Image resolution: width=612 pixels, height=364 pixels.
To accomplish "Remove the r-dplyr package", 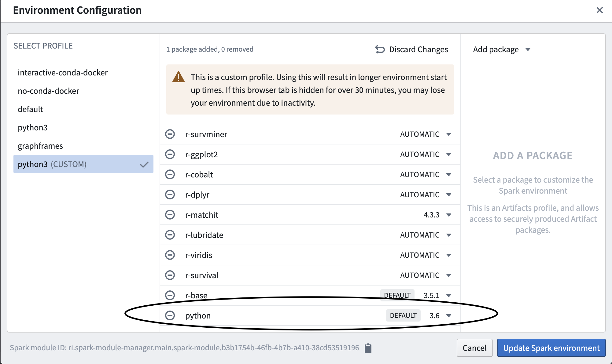I will (x=170, y=195).
